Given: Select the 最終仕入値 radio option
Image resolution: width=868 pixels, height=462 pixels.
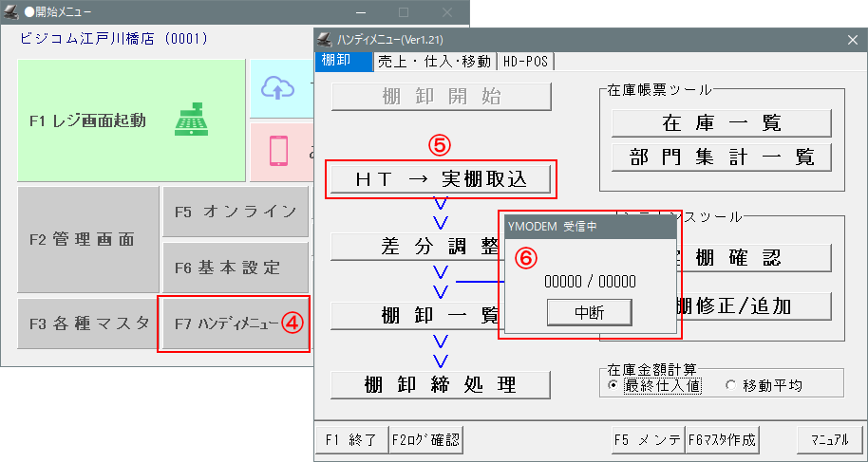Looking at the screenshot, I should click(x=613, y=386).
